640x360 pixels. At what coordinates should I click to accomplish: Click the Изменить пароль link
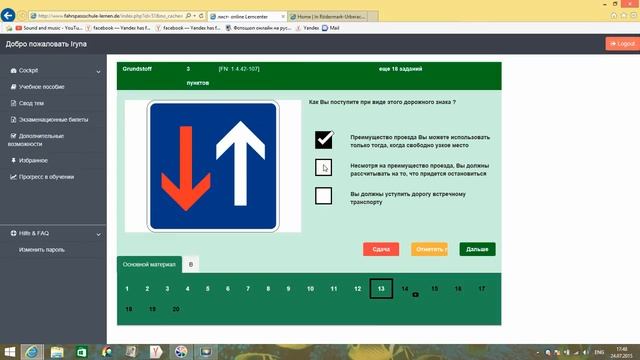pyautogui.click(x=42, y=250)
